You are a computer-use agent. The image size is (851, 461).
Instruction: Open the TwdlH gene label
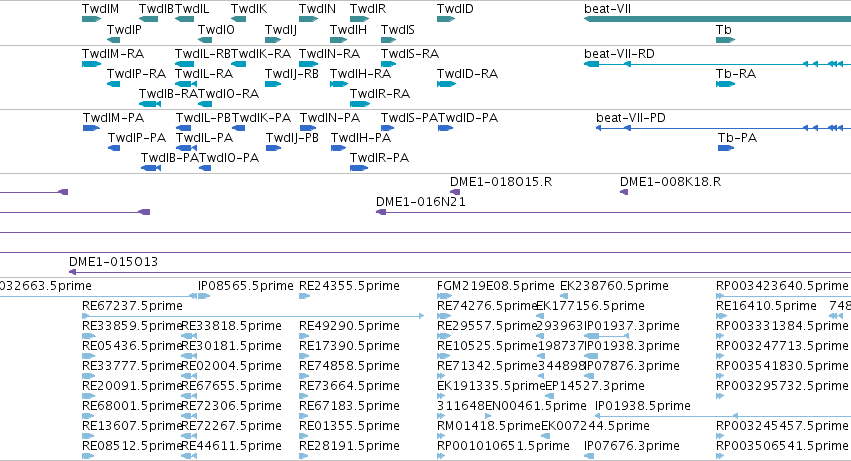coord(348,30)
